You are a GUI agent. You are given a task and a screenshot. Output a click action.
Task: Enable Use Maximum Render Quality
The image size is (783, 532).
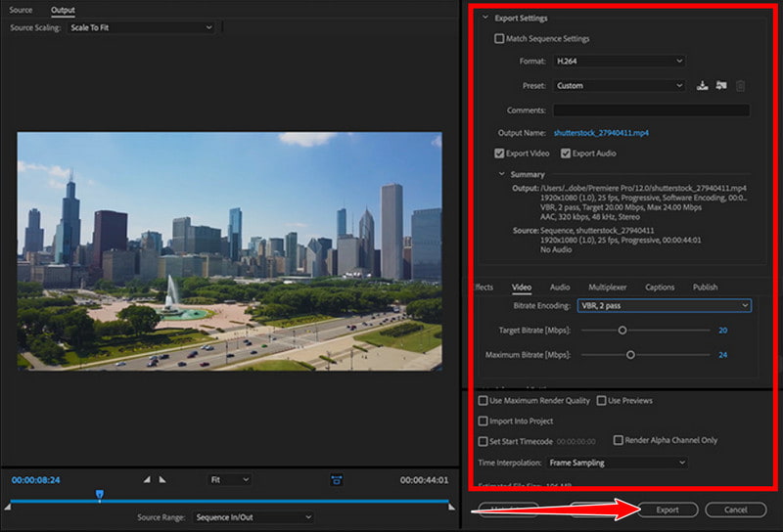tap(483, 400)
